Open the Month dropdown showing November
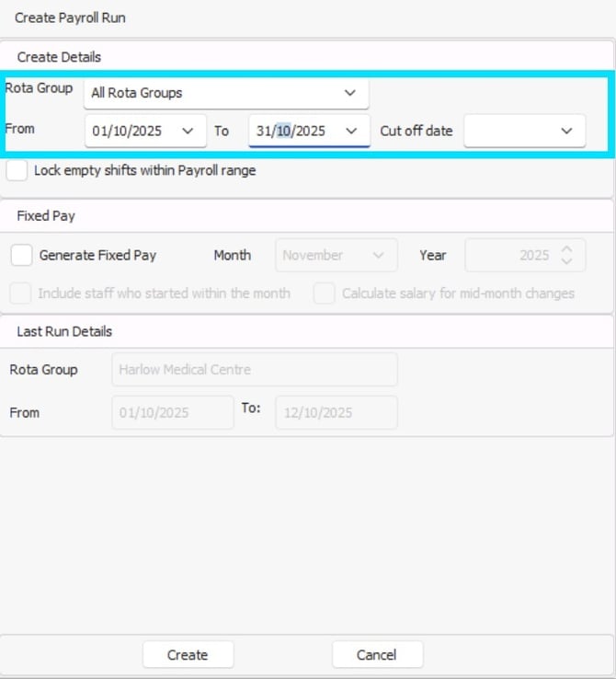 336,255
